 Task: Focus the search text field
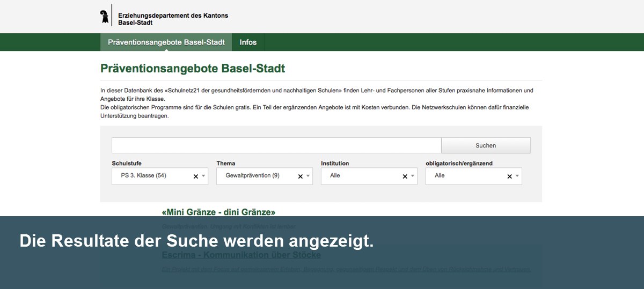276,145
